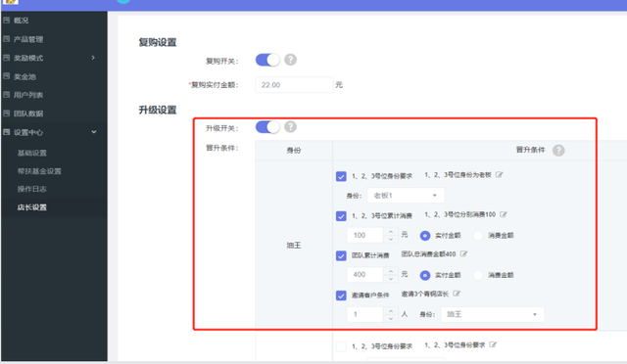Click the 邀请人数 field showing 1
627x364 pixels.
click(x=365, y=314)
